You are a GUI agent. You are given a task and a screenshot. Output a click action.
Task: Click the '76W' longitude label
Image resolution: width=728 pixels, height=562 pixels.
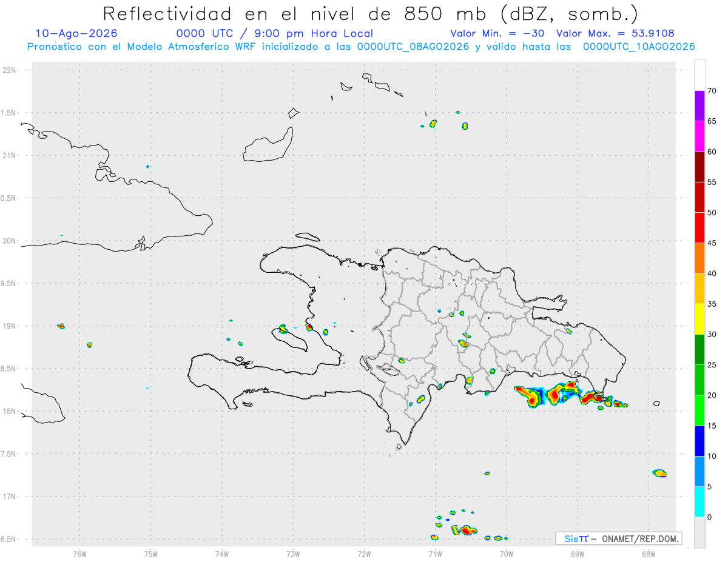click(79, 553)
